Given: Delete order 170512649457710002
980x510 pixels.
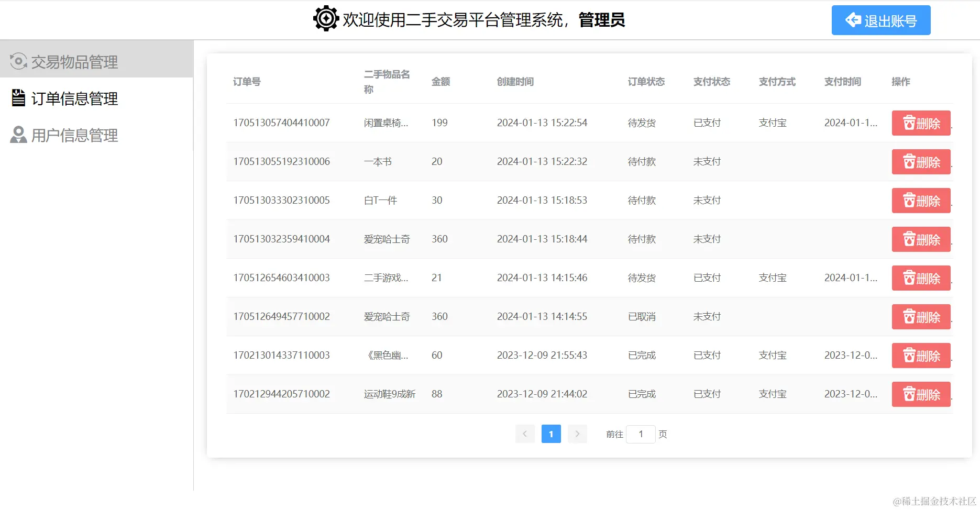Looking at the screenshot, I should [x=921, y=317].
